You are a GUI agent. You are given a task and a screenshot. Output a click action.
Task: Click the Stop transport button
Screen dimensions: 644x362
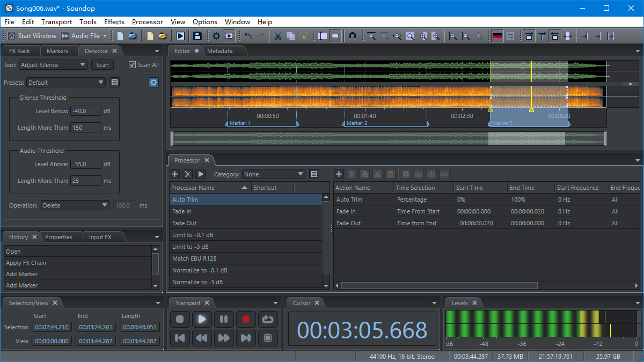point(180,319)
